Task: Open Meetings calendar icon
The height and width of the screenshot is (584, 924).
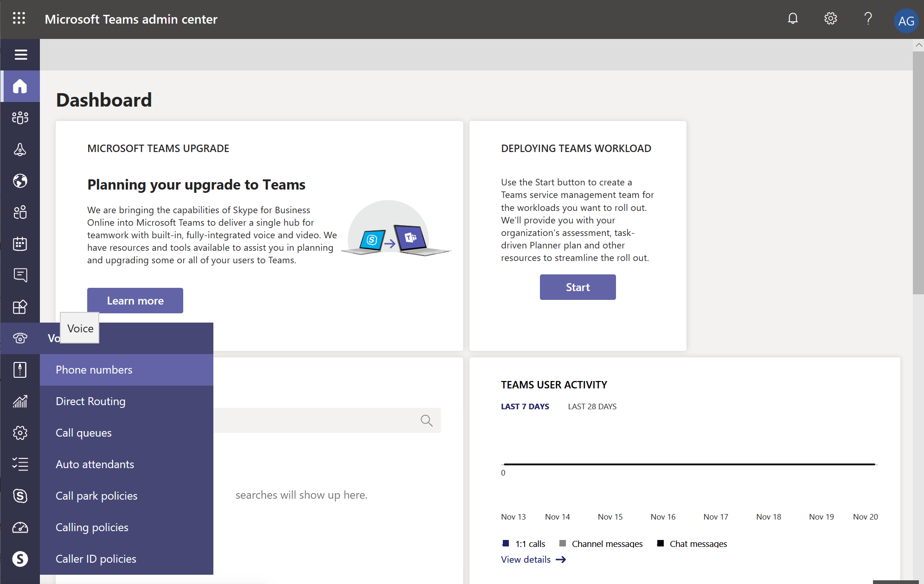Action: pyautogui.click(x=20, y=244)
